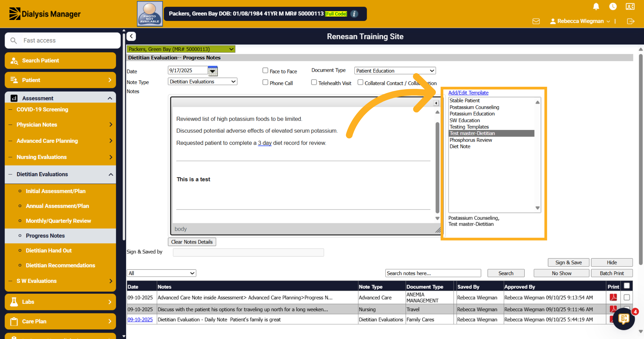Screen dimensions: 644x339
Task: Open Dietitian Hand Out menu item
Action: coord(60,250)
